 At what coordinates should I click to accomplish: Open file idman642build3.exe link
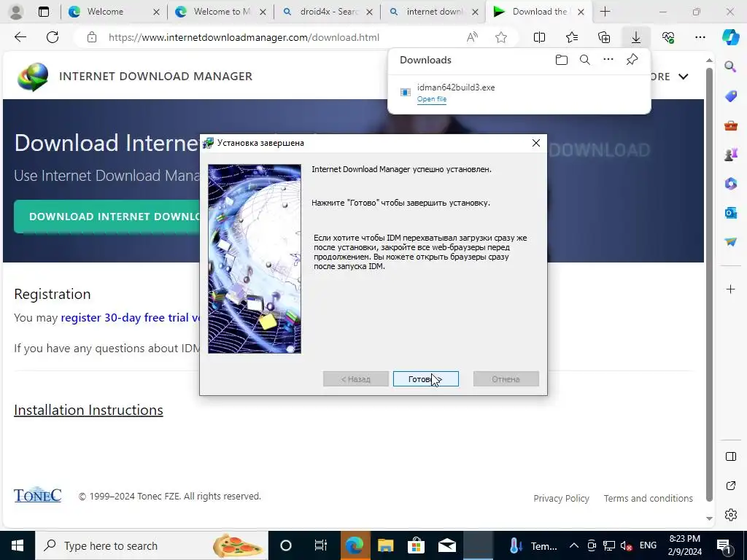click(x=432, y=99)
